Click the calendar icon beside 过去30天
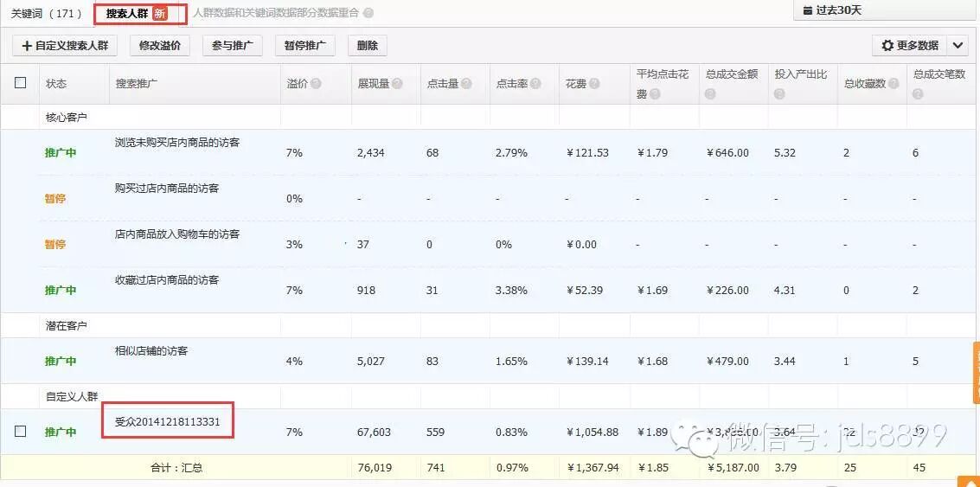This screenshot has width=980, height=487. coord(808,10)
